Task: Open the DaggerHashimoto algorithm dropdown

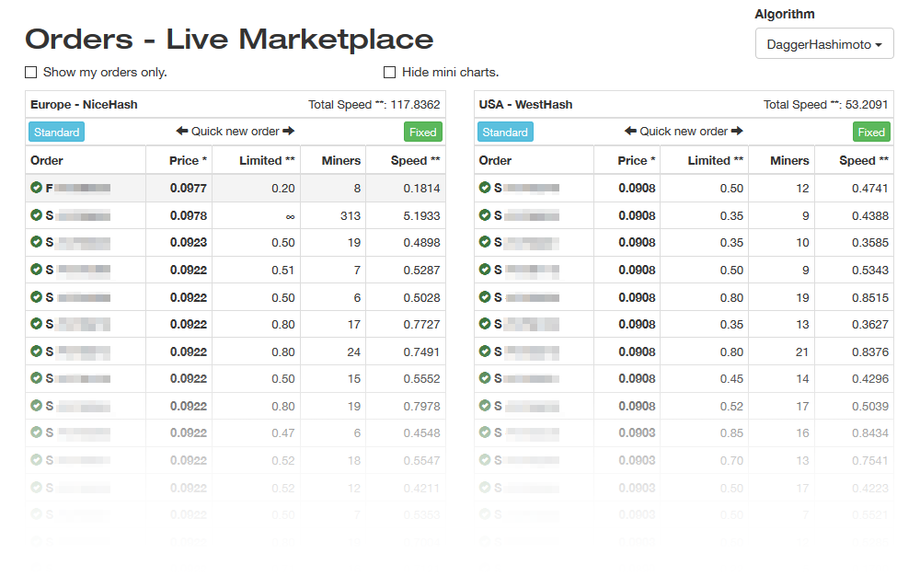Action: pos(824,44)
